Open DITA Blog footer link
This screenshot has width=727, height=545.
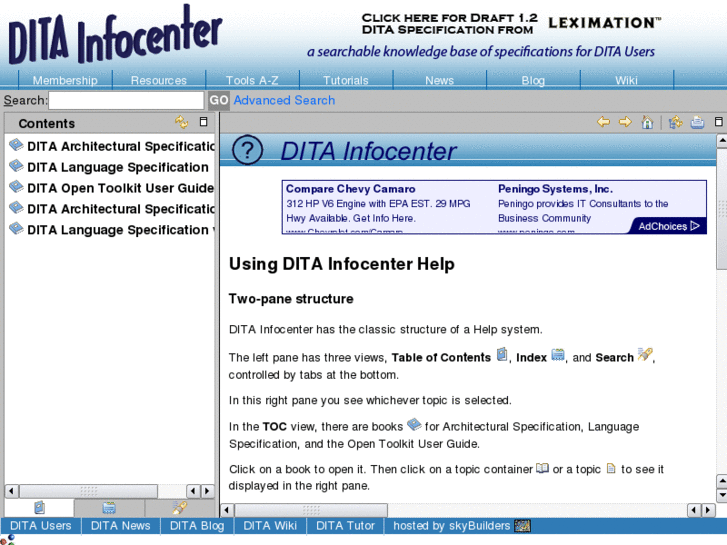pos(197,526)
